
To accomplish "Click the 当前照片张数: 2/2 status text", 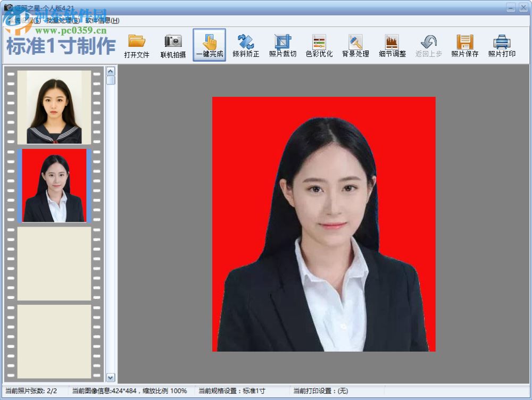I will (31, 391).
